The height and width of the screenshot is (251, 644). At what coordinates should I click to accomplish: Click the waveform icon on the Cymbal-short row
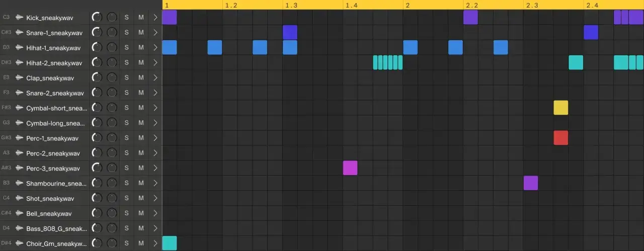pyautogui.click(x=20, y=108)
